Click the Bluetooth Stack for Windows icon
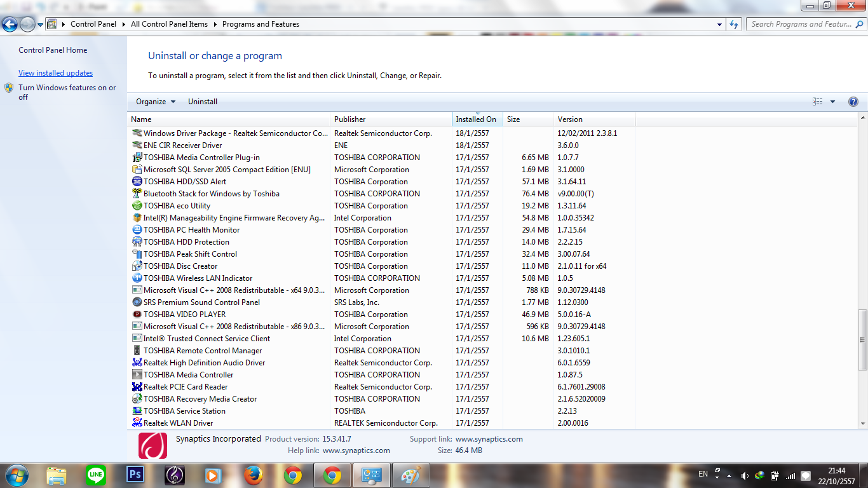The height and width of the screenshot is (488, 868). tap(137, 194)
